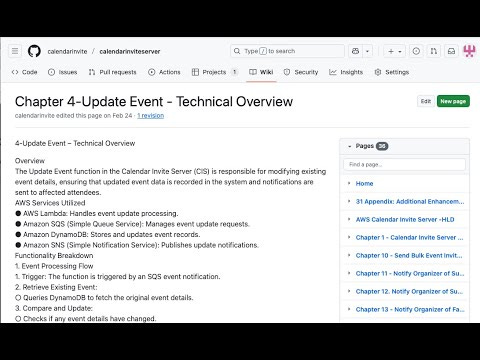480x360 pixels.
Task: Switch to the Security tab
Action: click(301, 72)
